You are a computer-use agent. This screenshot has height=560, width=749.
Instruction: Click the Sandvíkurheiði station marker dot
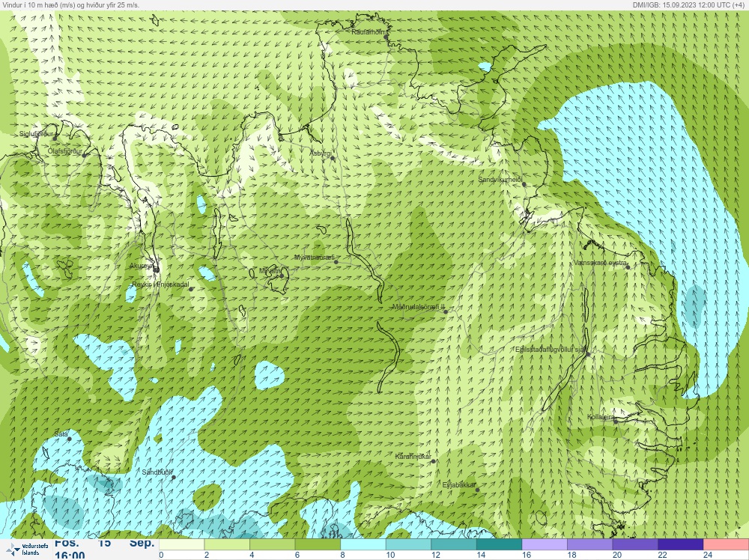[524, 184]
